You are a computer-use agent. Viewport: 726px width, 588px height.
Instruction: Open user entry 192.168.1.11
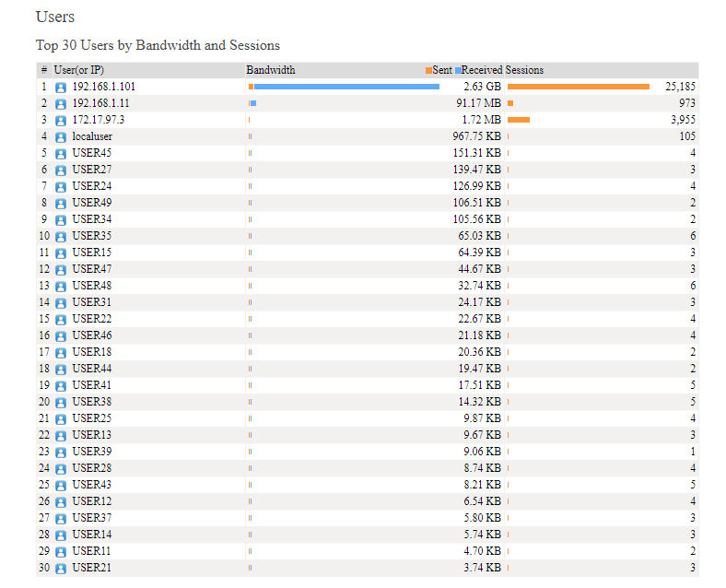(100, 103)
